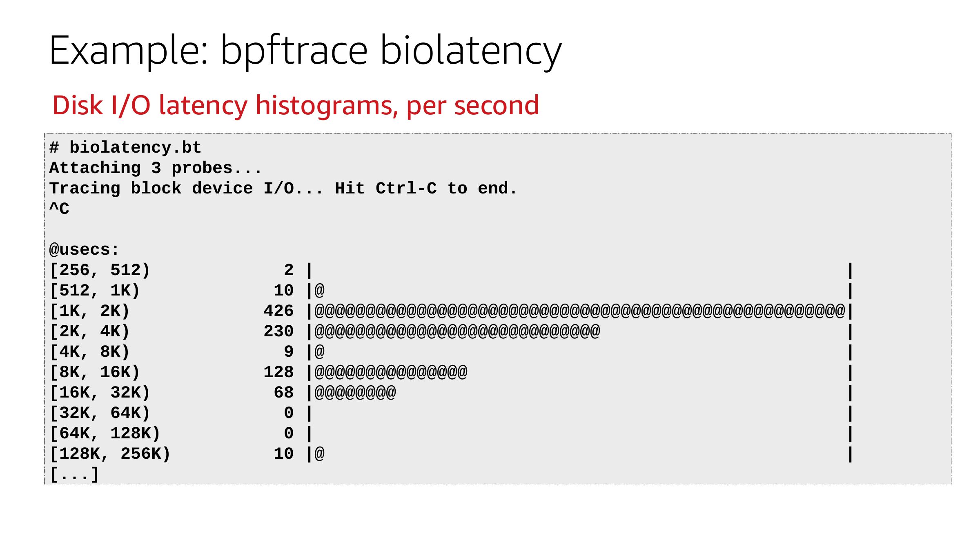Click the longest histogram bar for [1K, 2K)

tap(579, 311)
